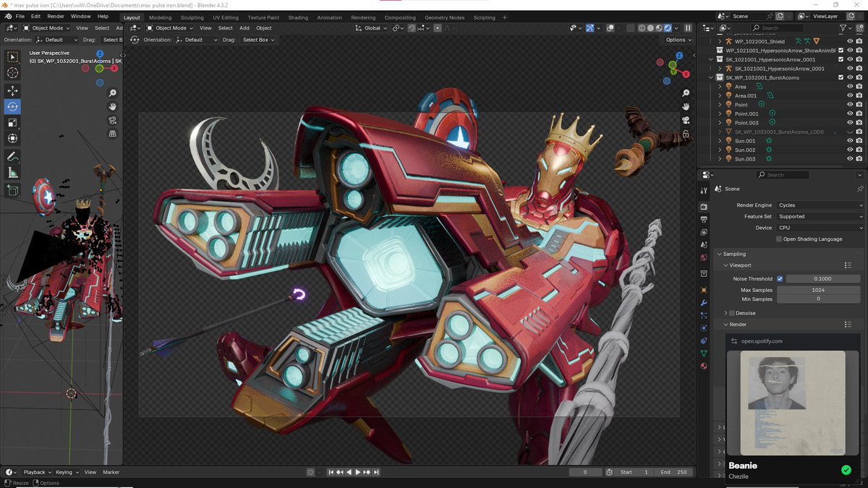Open viewport Options popover

(678, 40)
